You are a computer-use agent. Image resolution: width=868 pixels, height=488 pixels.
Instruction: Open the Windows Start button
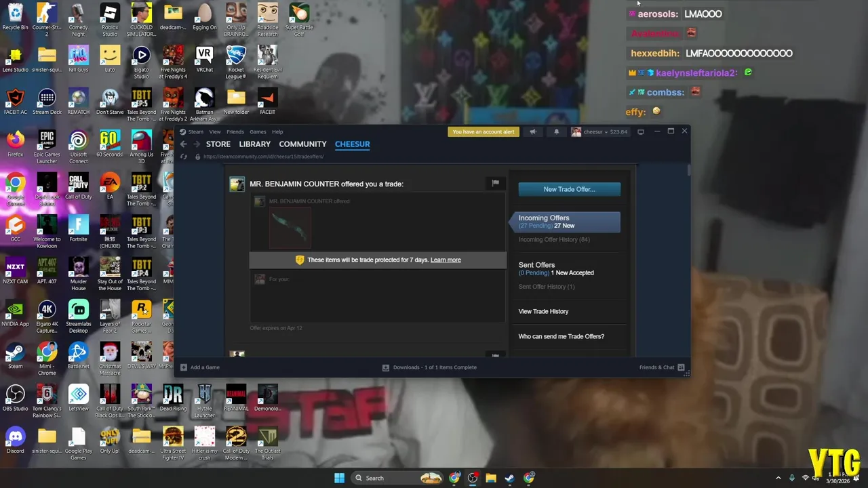point(339,478)
